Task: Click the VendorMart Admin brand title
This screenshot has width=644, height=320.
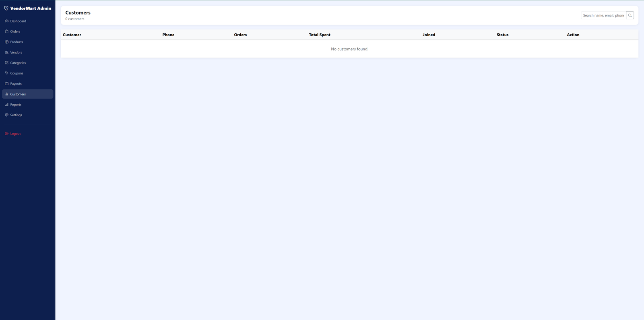Action: [31, 8]
